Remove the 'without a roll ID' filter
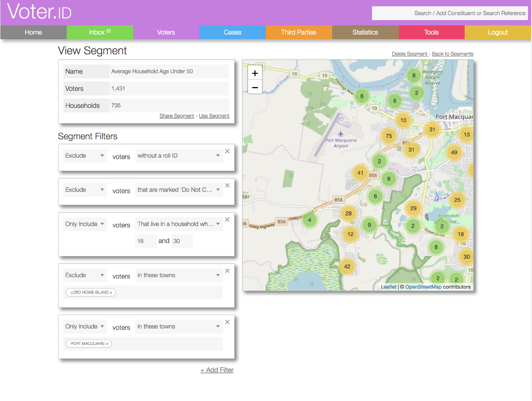532x401 pixels. tap(227, 151)
